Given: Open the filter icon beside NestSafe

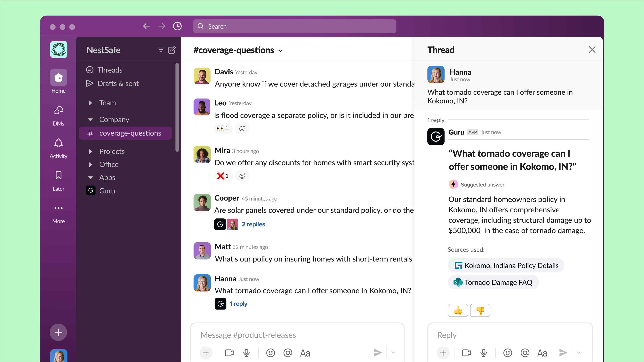Looking at the screenshot, I should (161, 50).
